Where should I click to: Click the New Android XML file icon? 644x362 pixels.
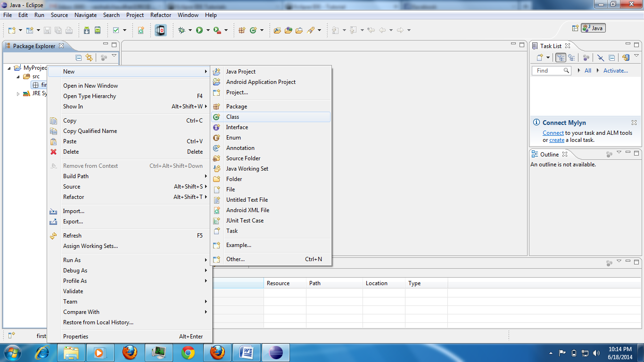click(141, 30)
